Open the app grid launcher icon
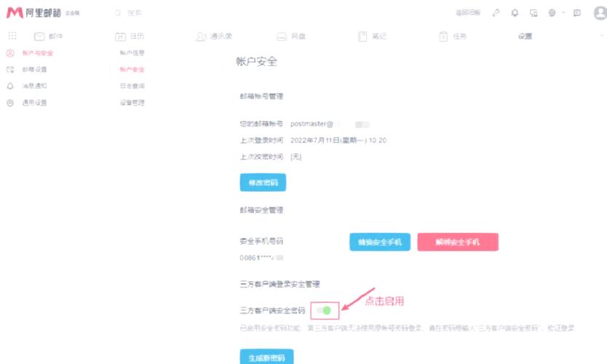Image resolution: width=607 pixels, height=364 pixels. tap(12, 36)
